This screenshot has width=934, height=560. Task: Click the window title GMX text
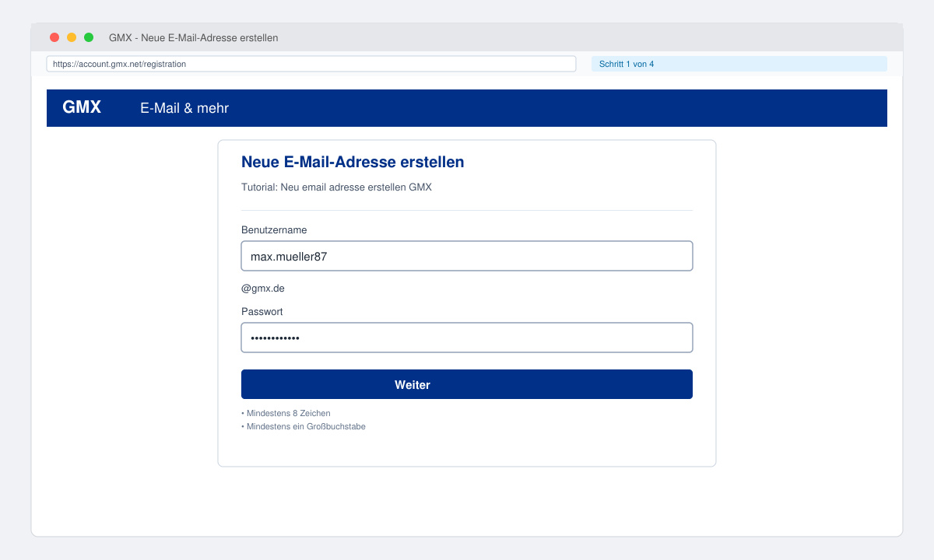pyautogui.click(x=193, y=37)
